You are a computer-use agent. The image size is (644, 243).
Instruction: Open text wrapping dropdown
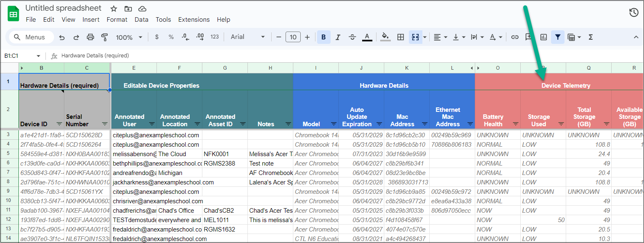click(x=477, y=37)
